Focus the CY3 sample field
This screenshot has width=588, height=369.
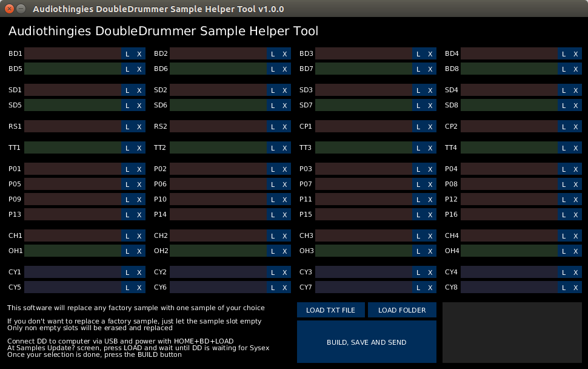364,272
